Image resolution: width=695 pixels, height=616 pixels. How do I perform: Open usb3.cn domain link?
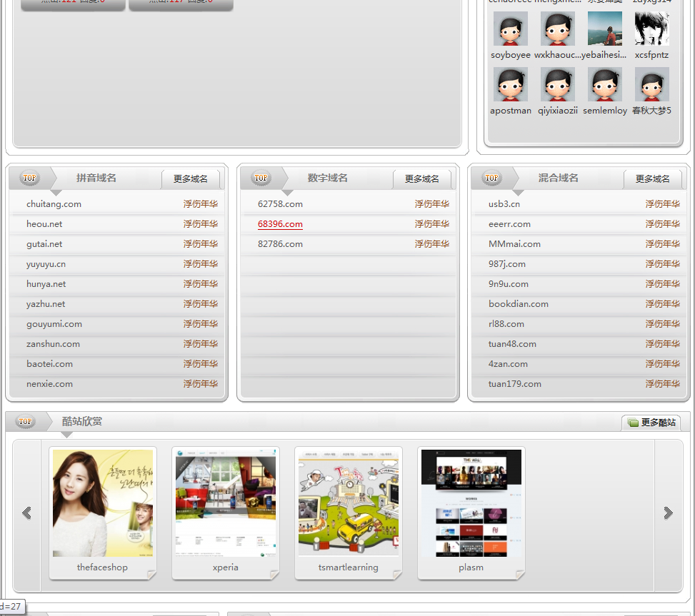[504, 204]
